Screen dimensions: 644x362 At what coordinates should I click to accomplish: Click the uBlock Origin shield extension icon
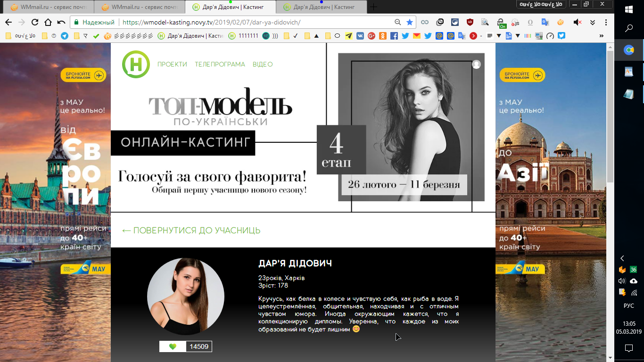pyautogui.click(x=470, y=22)
